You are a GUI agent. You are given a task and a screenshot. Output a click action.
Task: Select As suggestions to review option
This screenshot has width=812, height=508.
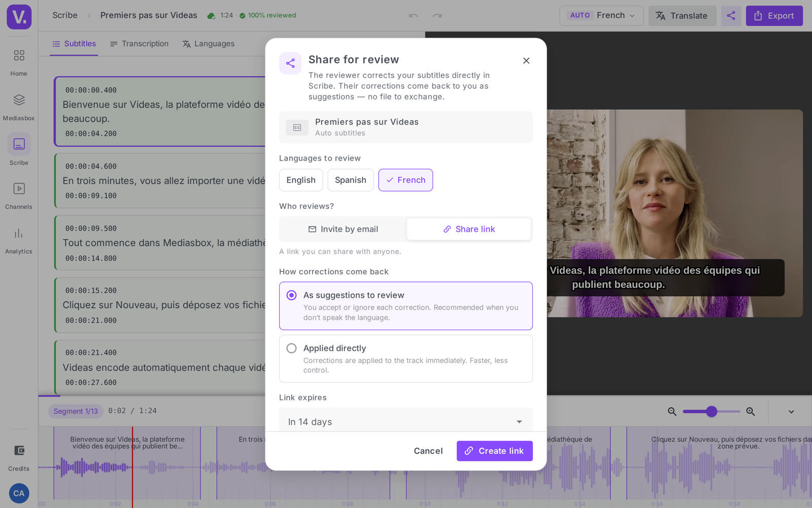coord(406,306)
